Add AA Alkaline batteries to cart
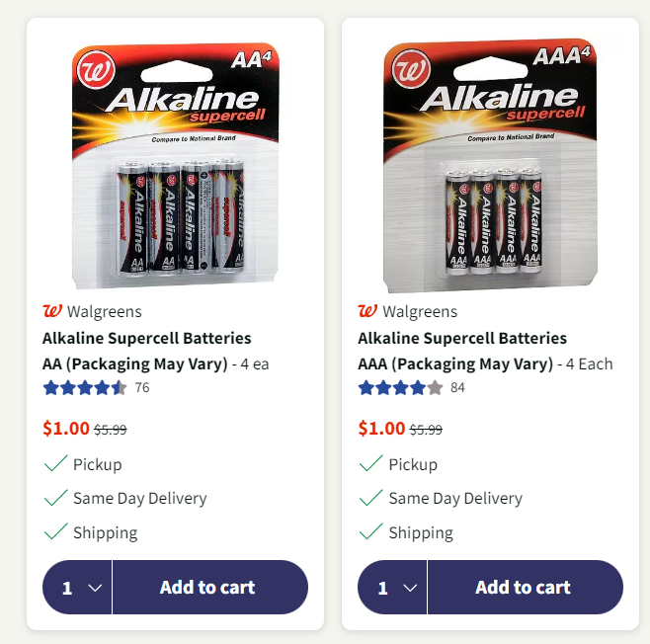The image size is (650, 644). pyautogui.click(x=207, y=588)
